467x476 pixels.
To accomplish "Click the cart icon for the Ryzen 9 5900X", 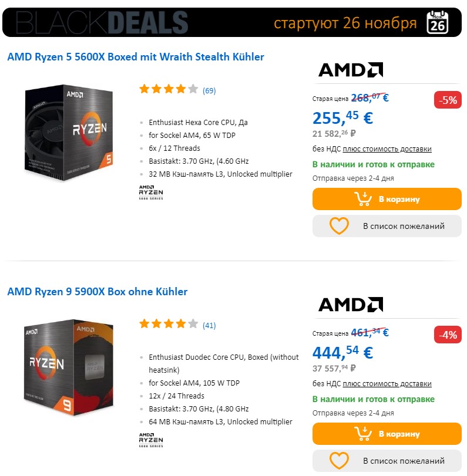I will pos(363,434).
